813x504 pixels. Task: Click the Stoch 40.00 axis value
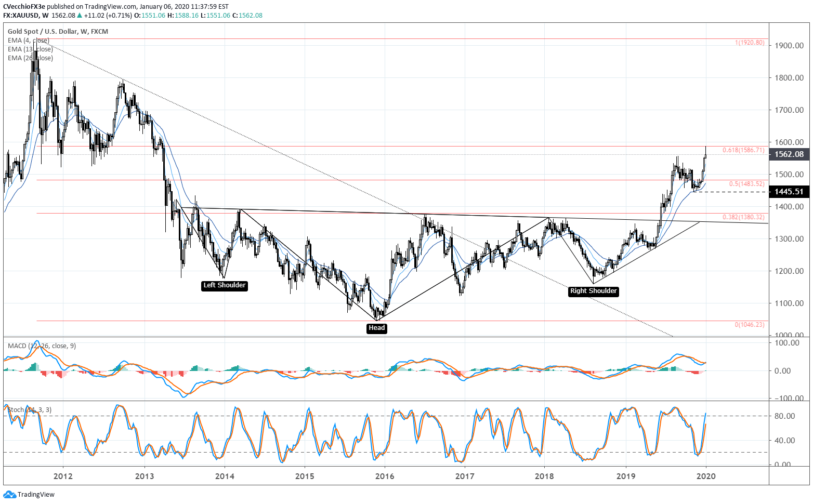click(785, 441)
